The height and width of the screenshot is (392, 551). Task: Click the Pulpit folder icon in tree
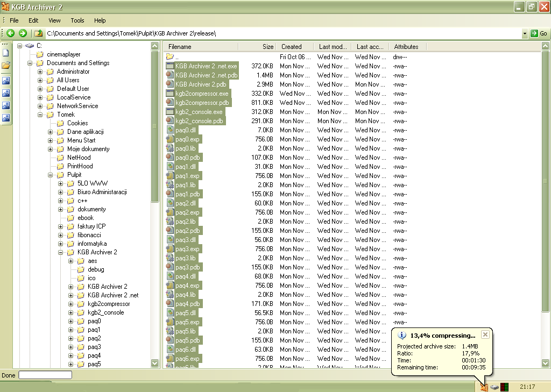point(60,175)
